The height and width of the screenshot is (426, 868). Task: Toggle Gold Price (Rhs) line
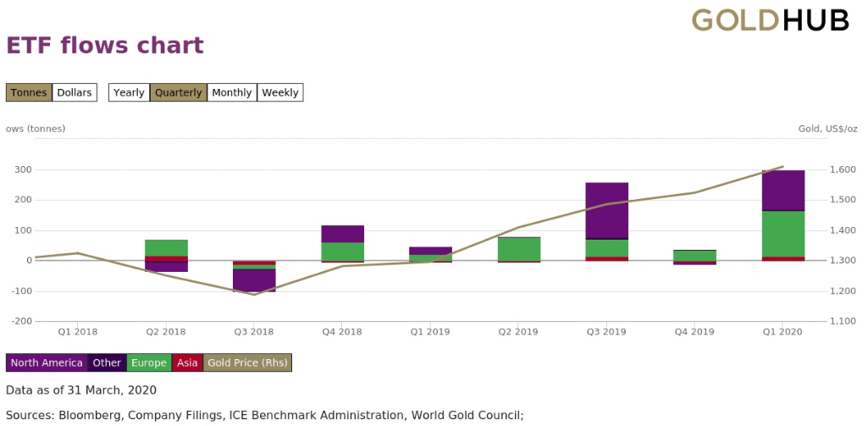coord(247,362)
